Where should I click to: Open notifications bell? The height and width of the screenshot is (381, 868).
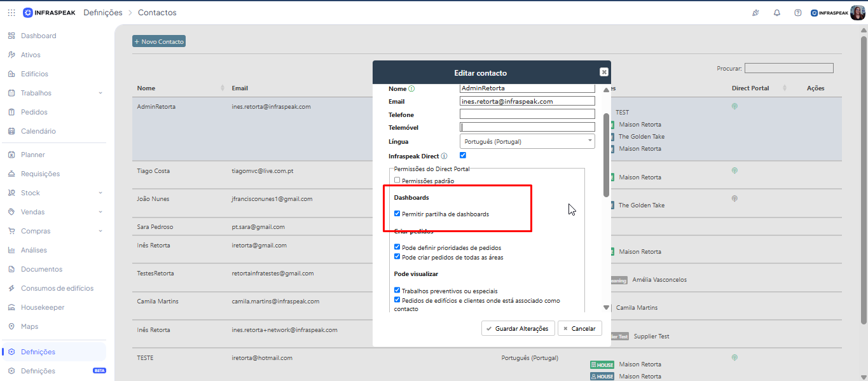[777, 13]
